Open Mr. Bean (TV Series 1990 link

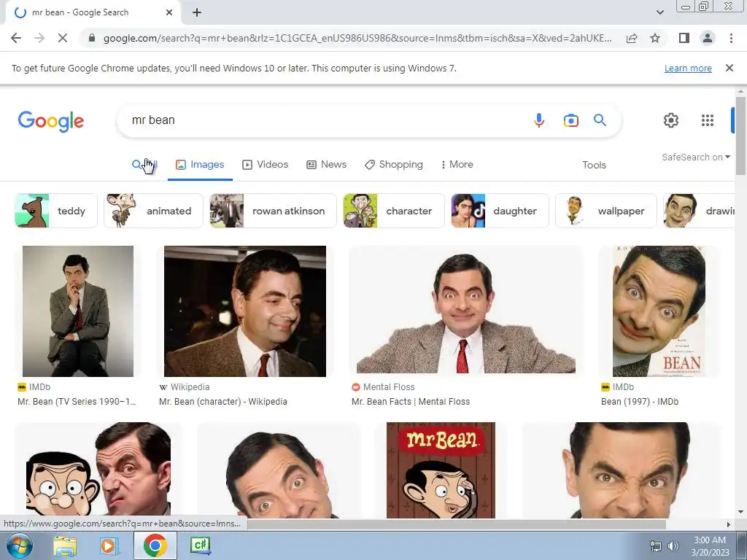(77, 402)
